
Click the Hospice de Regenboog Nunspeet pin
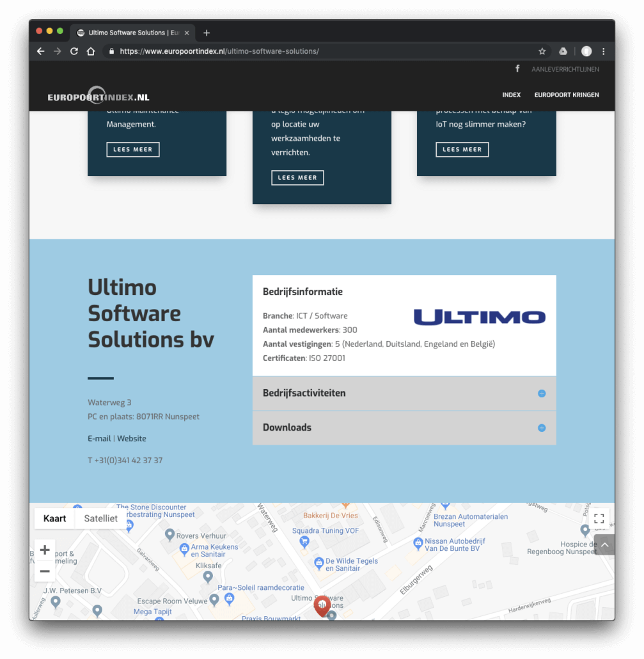(585, 530)
